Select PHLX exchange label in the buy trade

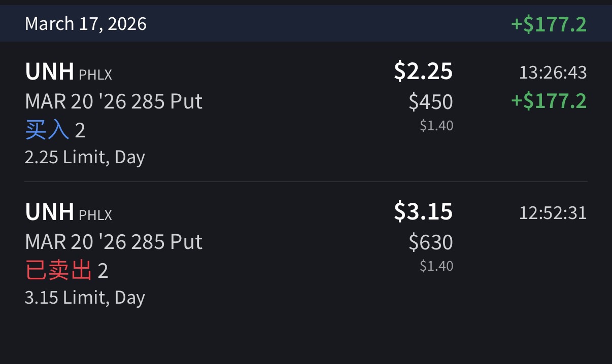point(95,75)
